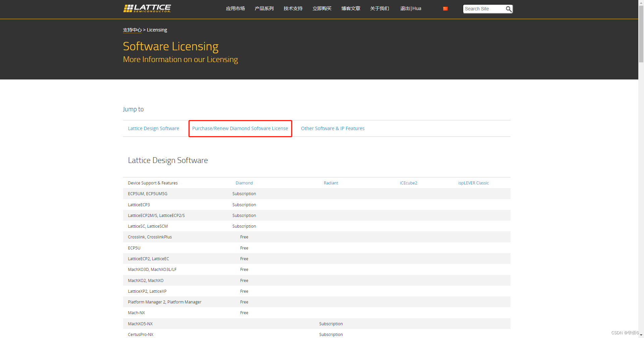
Task: Go to 支持中心 breadcrumb link
Action: (x=132, y=30)
